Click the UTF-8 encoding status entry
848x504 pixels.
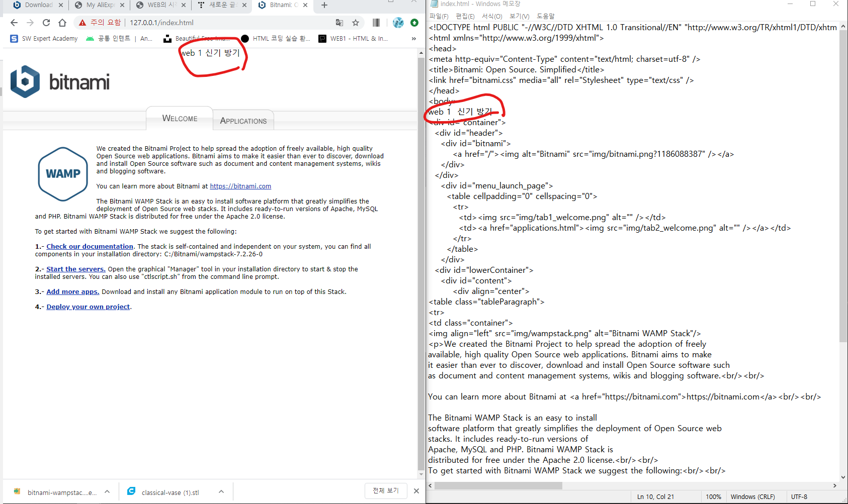point(799,496)
